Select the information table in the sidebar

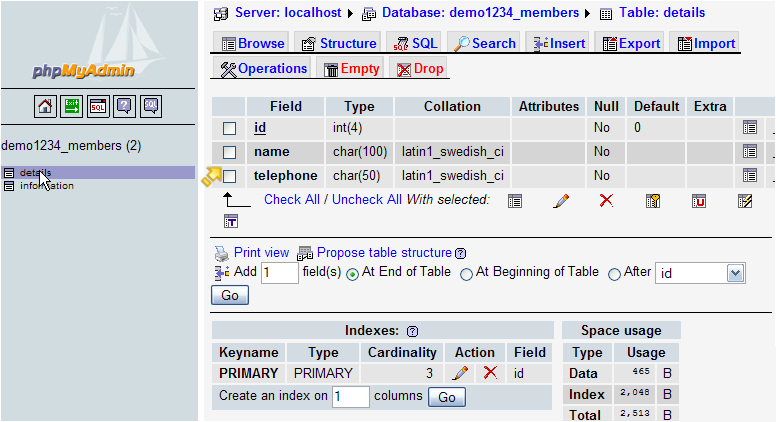[47, 186]
